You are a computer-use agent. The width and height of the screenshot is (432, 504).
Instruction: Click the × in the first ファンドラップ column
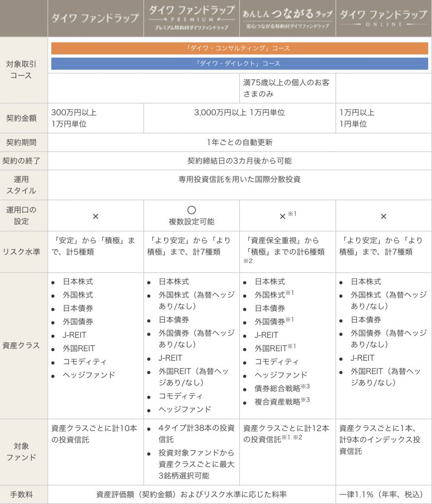click(x=96, y=216)
